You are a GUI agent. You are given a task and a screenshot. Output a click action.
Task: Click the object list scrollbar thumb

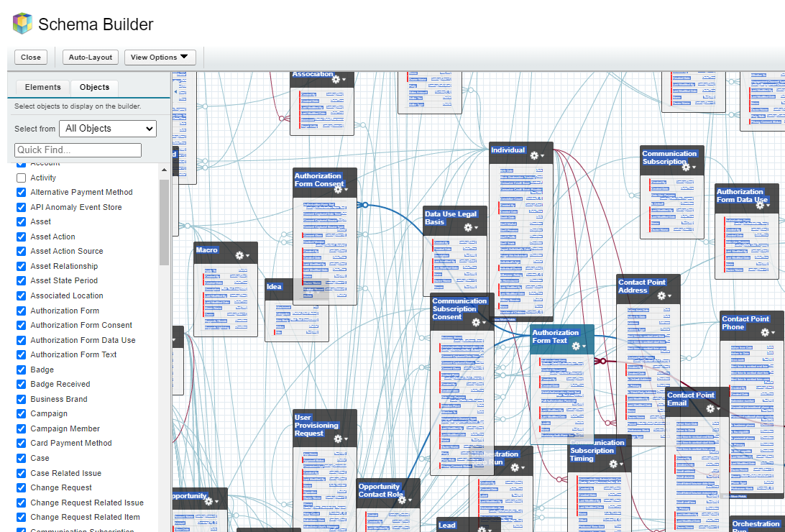coord(164,221)
